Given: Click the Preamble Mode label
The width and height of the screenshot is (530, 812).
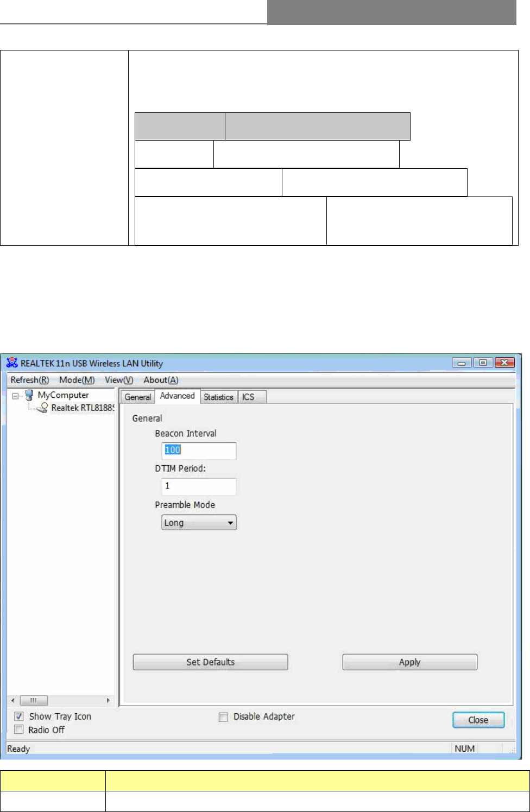Looking at the screenshot, I should [185, 505].
